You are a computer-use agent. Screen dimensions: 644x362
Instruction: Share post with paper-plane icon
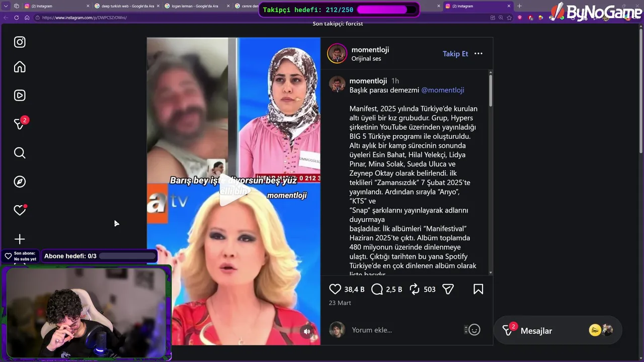pyautogui.click(x=448, y=289)
